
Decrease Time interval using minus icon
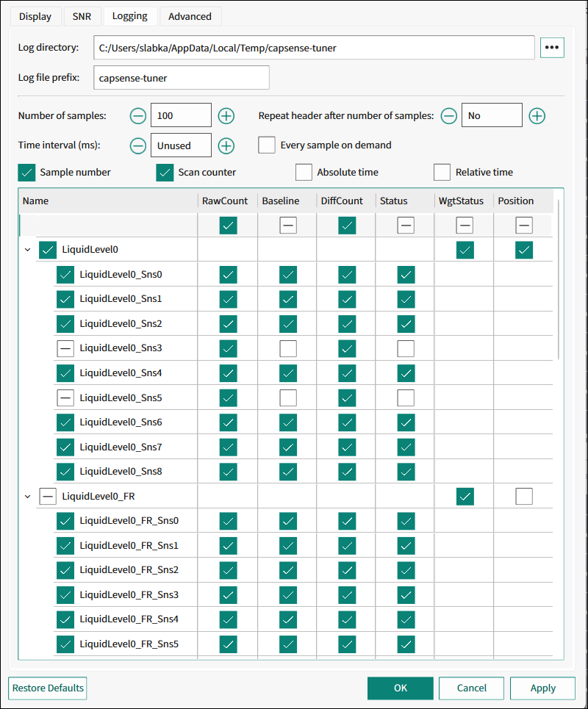pyautogui.click(x=138, y=145)
